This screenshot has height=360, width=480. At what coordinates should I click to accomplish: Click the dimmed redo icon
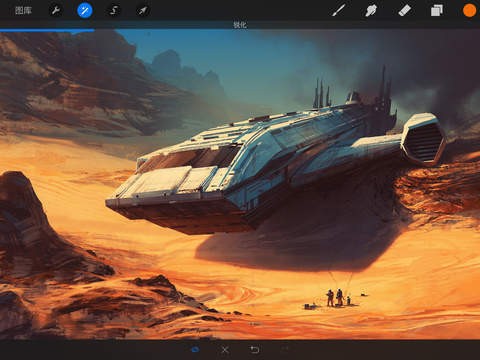tap(285, 349)
